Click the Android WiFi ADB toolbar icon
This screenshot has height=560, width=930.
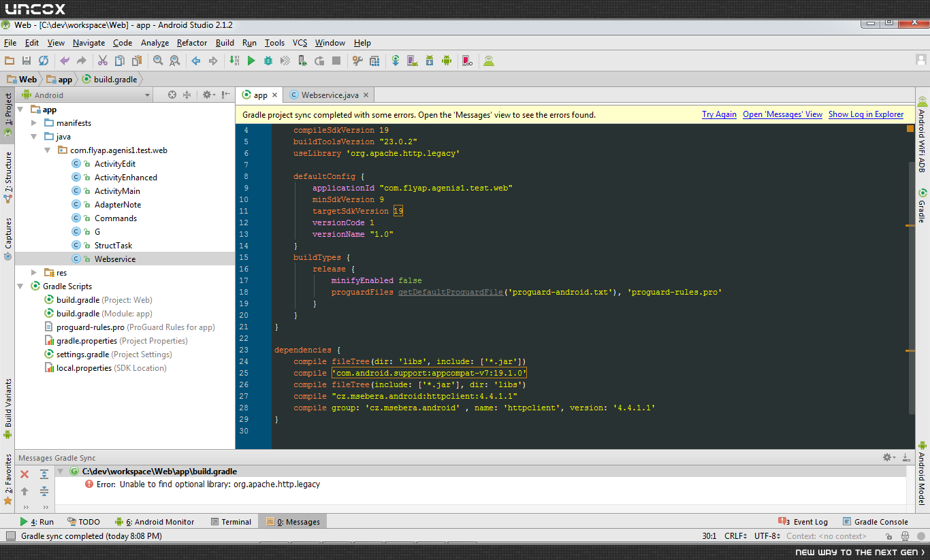(489, 61)
